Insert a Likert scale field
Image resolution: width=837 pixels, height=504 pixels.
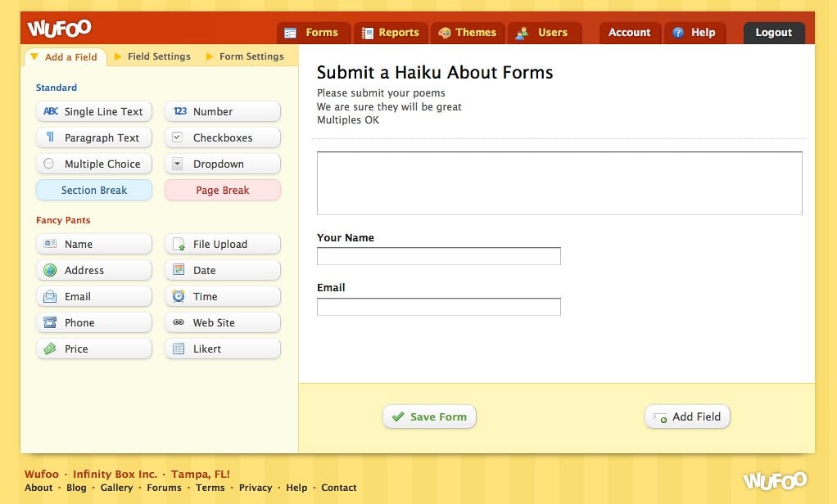(x=223, y=349)
